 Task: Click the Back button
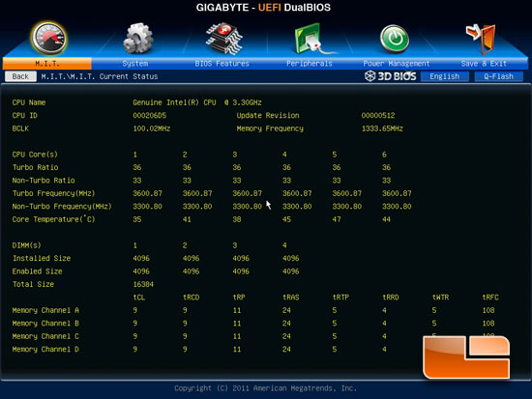pos(20,76)
